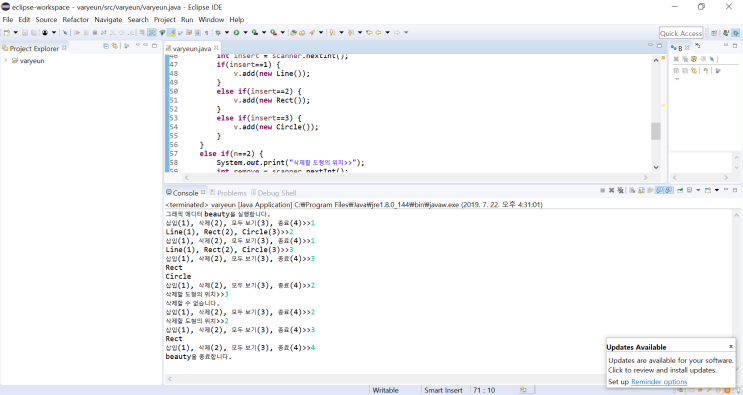Click inside the Quick Access search field
Screen dimensions: 743x395
(x=681, y=33)
